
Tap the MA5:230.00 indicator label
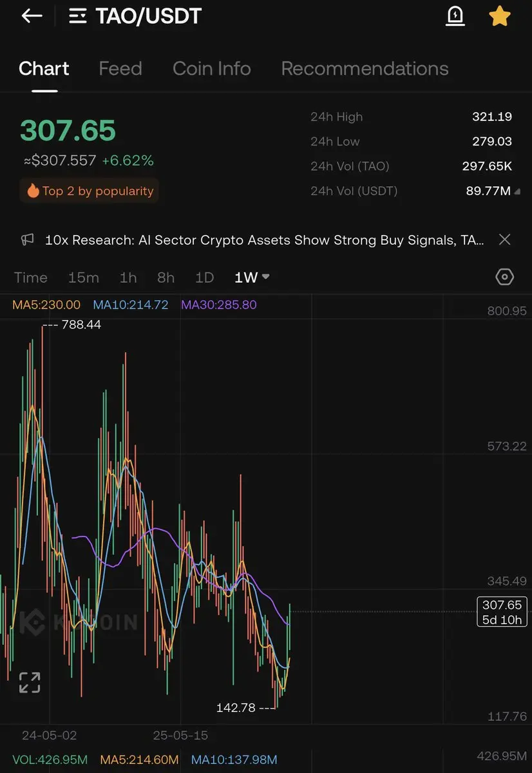pyautogui.click(x=46, y=305)
